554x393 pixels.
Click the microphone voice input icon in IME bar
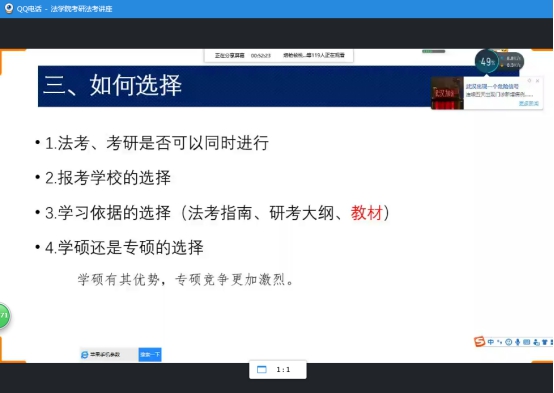tap(518, 342)
